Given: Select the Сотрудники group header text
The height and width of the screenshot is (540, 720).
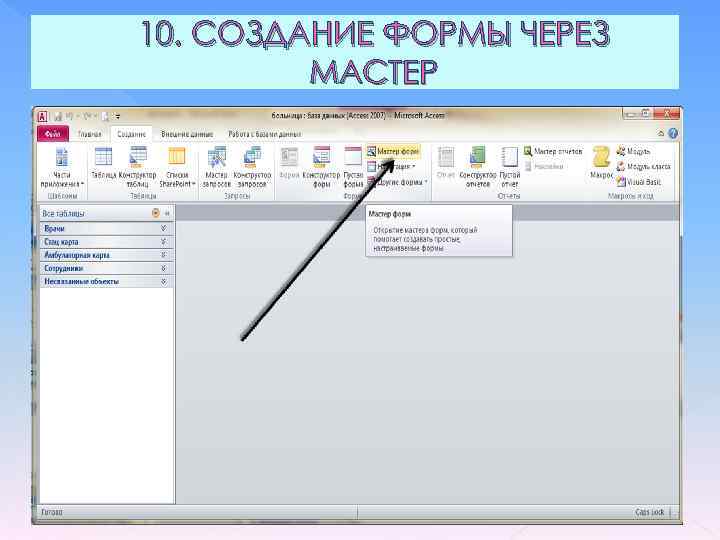Looking at the screenshot, I should point(64,268).
